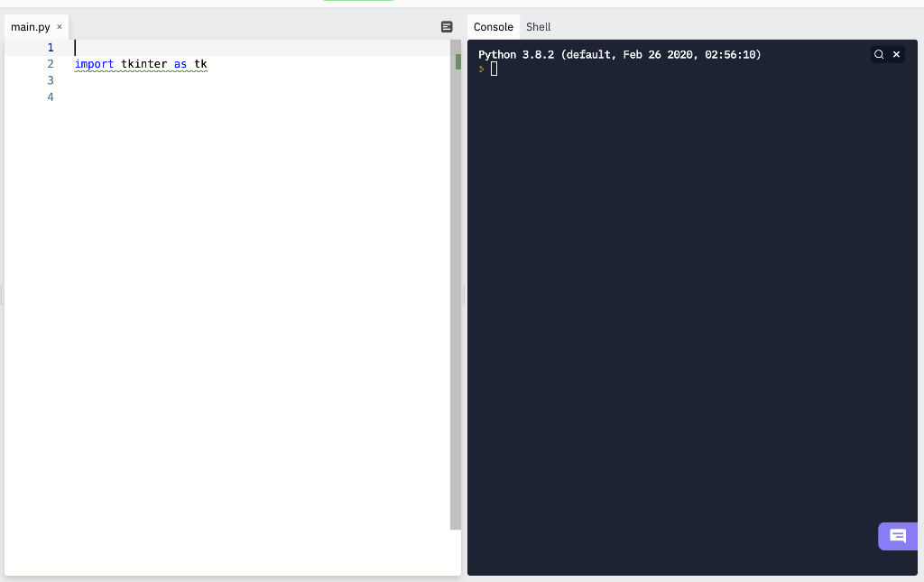Place cursor on the word tkinter
This screenshot has width=924, height=582.
tap(144, 64)
